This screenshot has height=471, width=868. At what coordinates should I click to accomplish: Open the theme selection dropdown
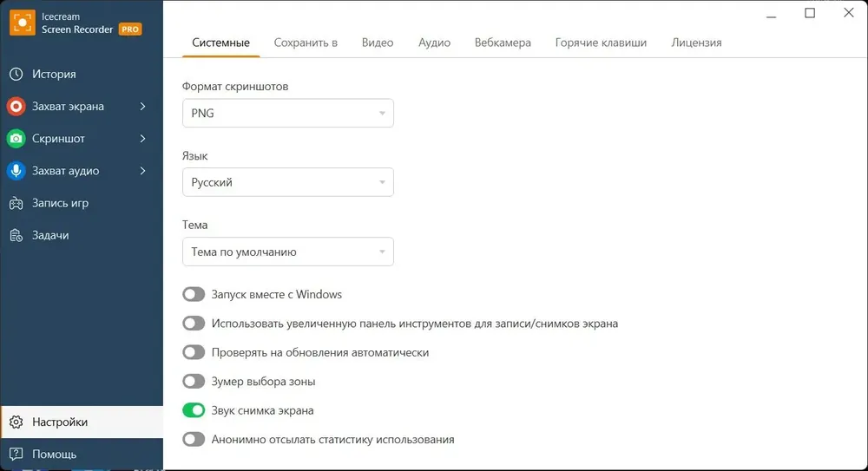287,252
